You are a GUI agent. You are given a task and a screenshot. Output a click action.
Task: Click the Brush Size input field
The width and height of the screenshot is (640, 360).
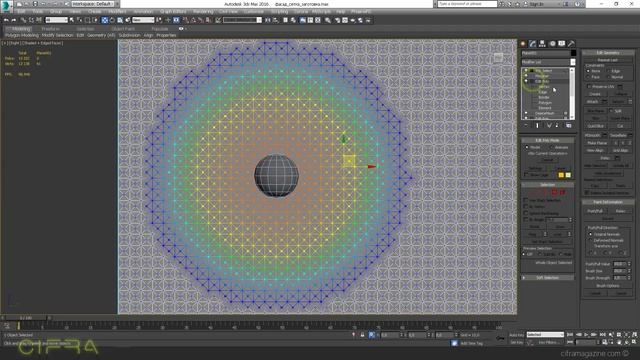pos(619,271)
